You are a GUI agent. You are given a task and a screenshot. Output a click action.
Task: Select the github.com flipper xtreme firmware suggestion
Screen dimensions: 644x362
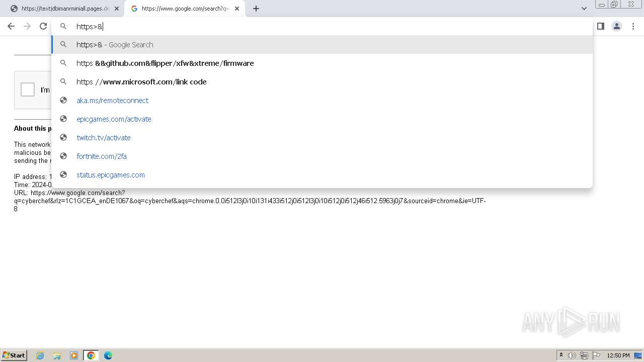point(322,63)
